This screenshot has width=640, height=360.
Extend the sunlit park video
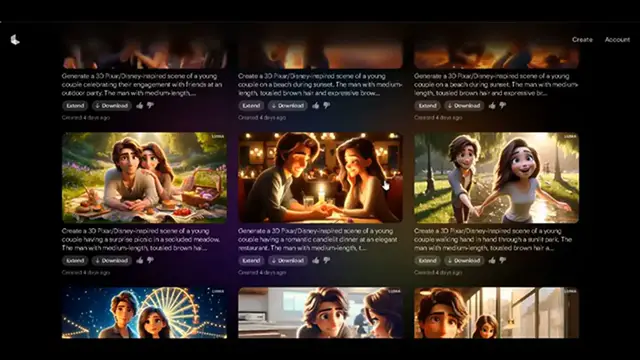427,260
